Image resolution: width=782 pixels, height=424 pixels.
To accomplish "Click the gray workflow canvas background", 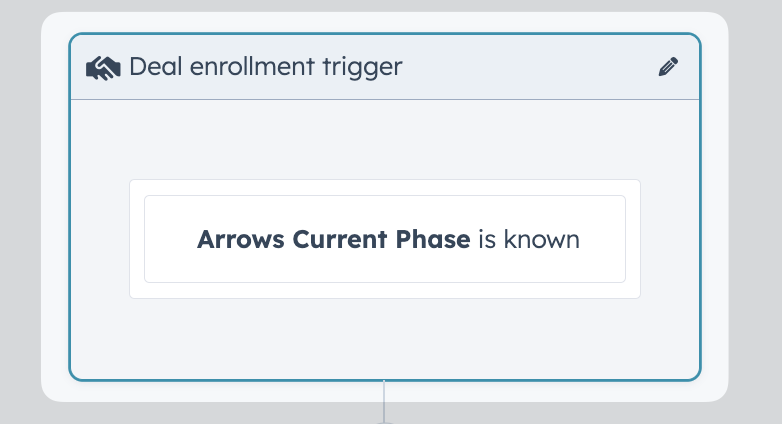I will (756, 212).
